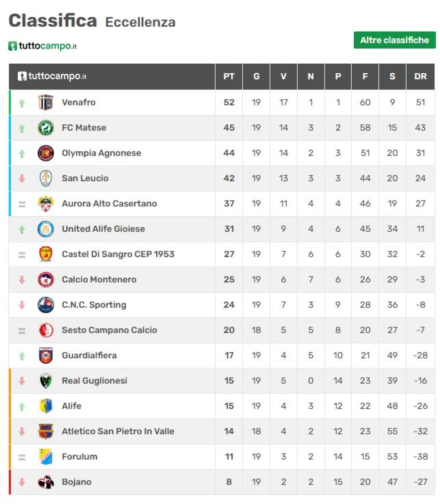Open the Aurora Alto Casertano team link
Viewport: 440px width, 504px height.
coord(109,204)
